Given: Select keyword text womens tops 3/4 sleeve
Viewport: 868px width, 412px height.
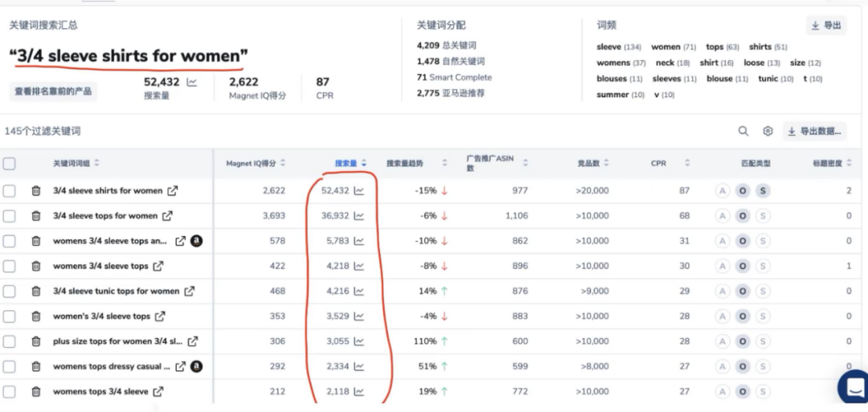Looking at the screenshot, I should pos(100,392).
